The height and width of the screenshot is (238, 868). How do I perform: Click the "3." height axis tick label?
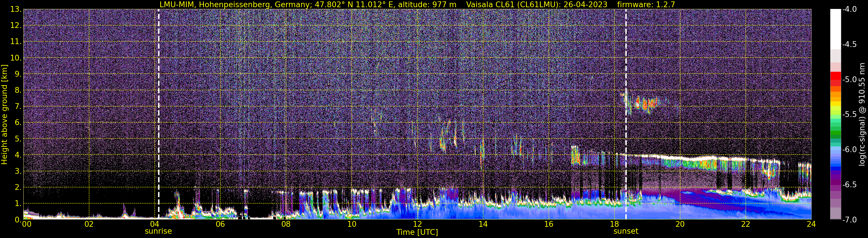click(x=18, y=171)
